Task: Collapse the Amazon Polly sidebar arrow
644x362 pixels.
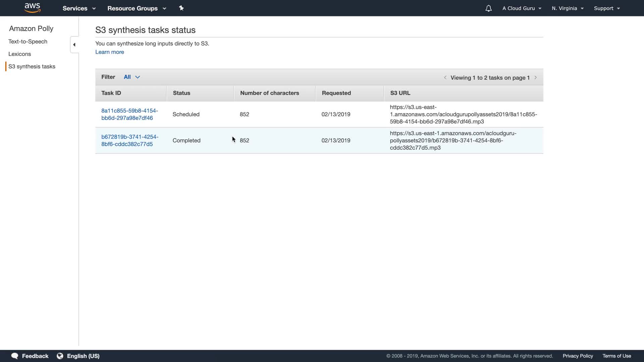Action: (74, 45)
